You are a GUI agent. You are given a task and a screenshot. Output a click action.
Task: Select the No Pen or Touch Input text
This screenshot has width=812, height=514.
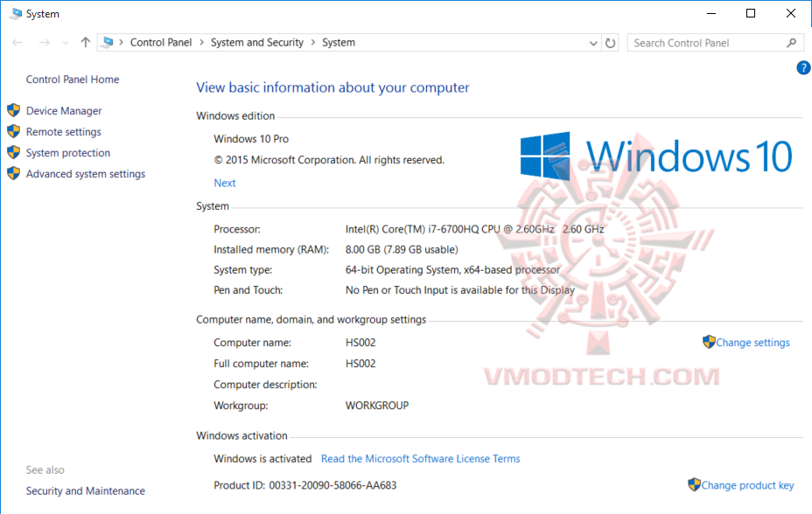click(x=460, y=290)
